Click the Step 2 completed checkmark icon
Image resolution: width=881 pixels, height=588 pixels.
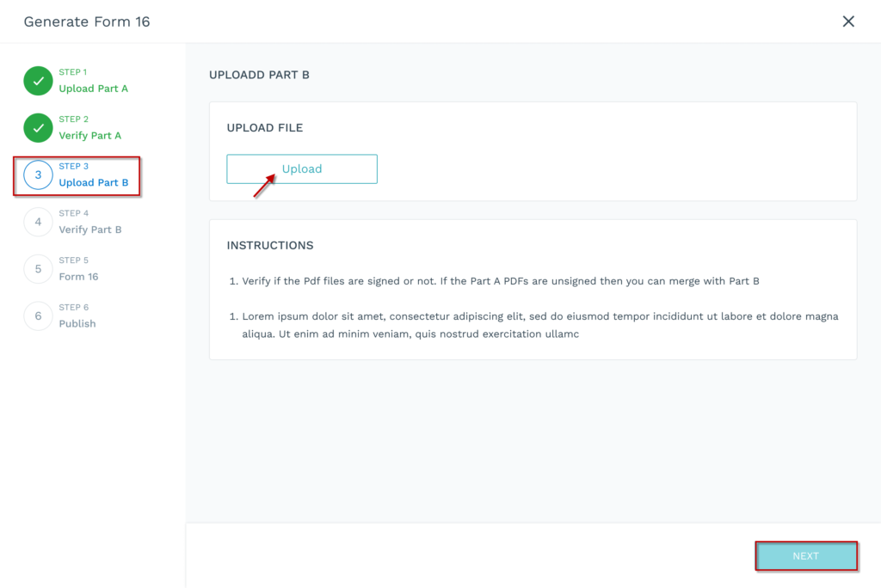tap(38, 128)
